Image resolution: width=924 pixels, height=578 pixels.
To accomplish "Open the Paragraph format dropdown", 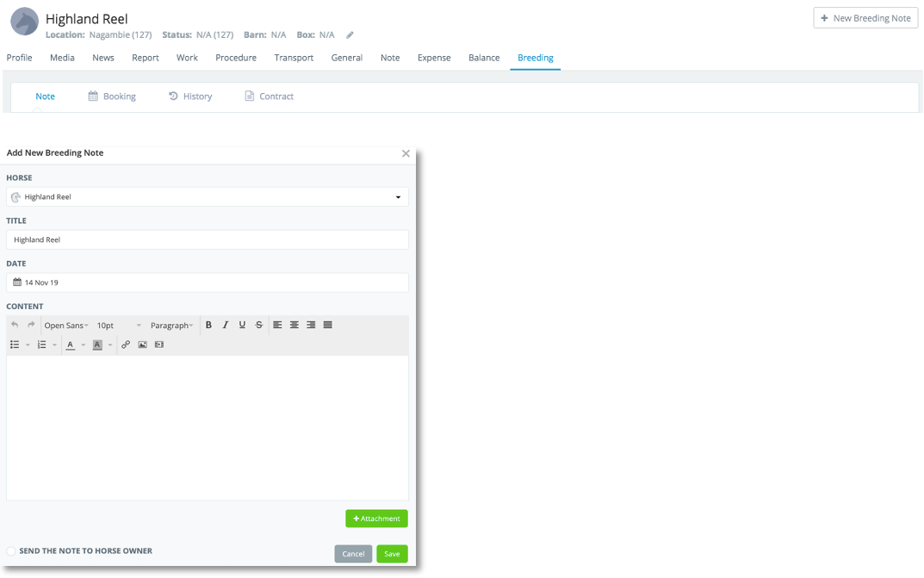I will coord(171,326).
